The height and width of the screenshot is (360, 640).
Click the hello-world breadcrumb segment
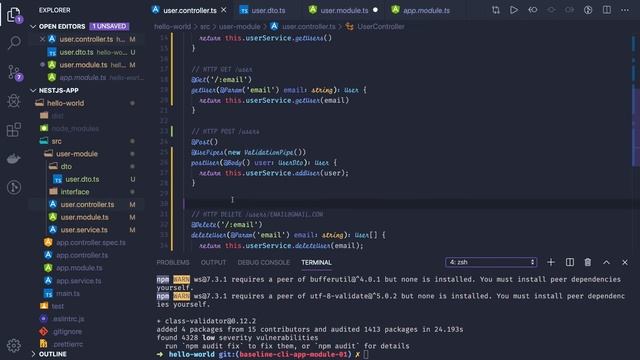pyautogui.click(x=172, y=27)
